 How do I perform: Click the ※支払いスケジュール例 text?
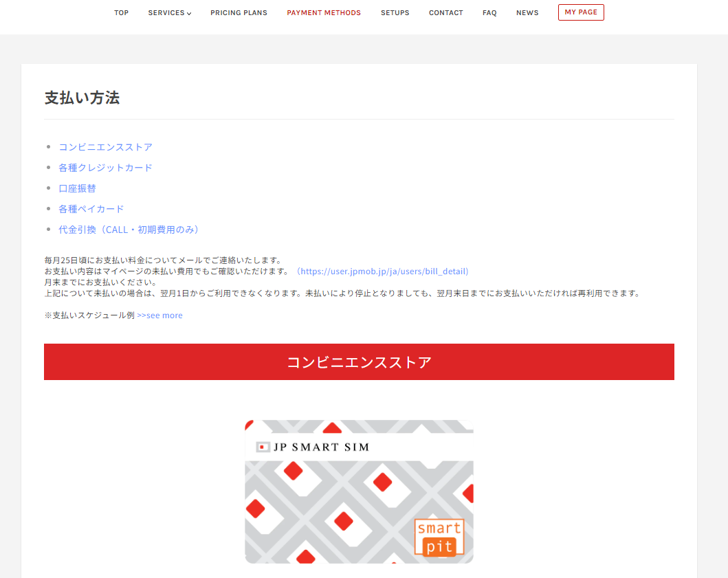click(x=89, y=315)
